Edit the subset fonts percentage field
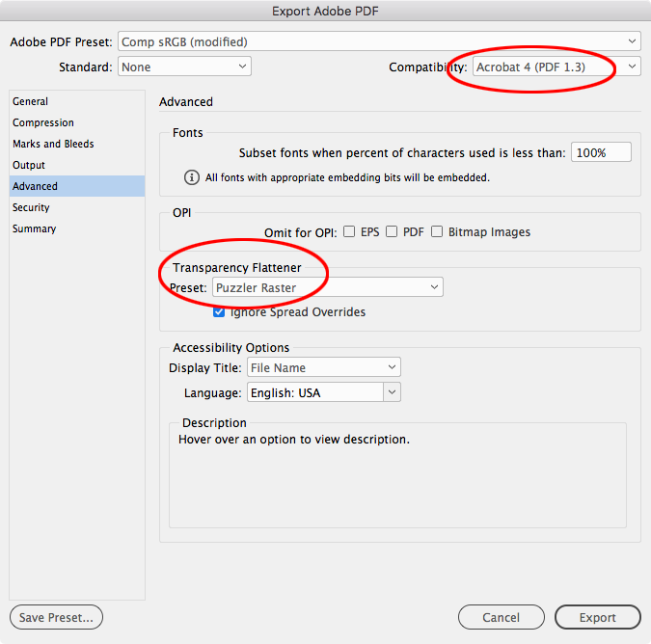Screen dimensions: 651x644 point(601,152)
